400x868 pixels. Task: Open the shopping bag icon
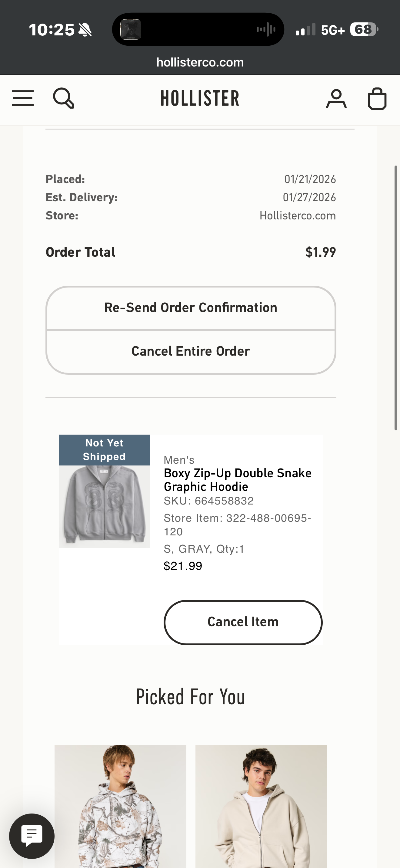377,98
